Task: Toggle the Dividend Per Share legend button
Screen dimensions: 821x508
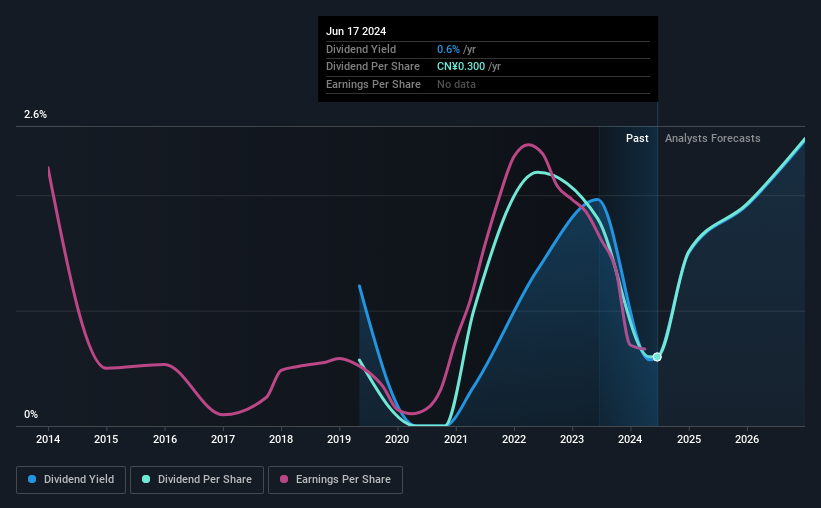Action: point(197,480)
